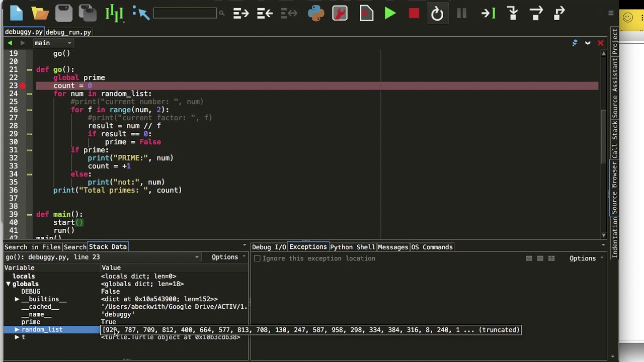Collapse the fold marker at line 21
This screenshot has width=644, height=362.
[29, 70]
